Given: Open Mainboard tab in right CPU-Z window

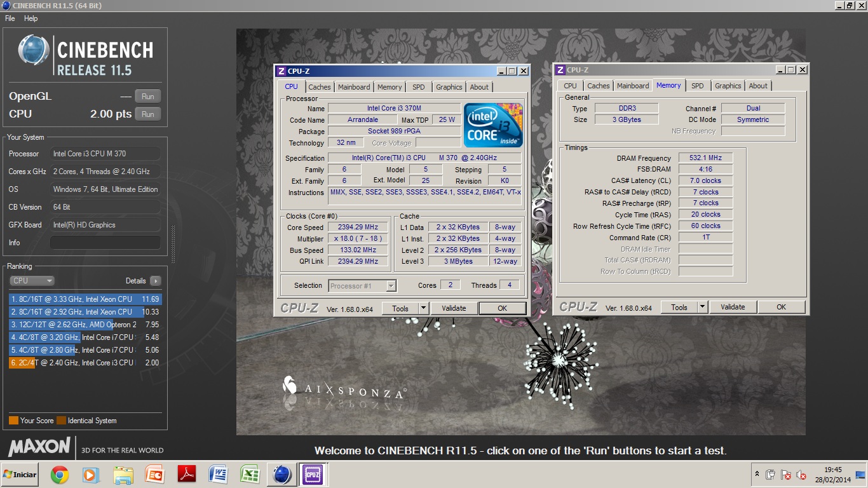Looking at the screenshot, I should point(633,86).
